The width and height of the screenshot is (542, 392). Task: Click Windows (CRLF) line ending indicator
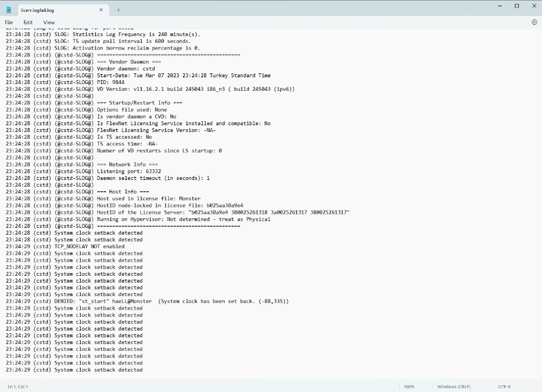click(453, 386)
